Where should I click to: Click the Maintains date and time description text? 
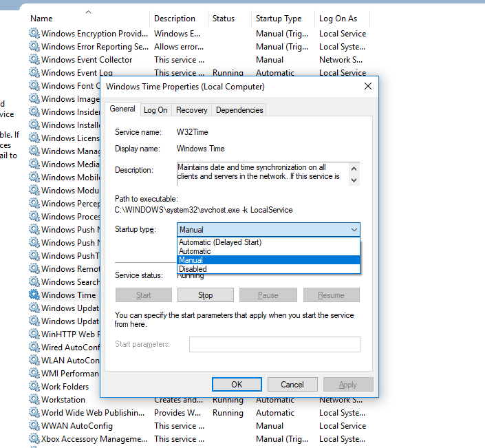click(x=258, y=172)
